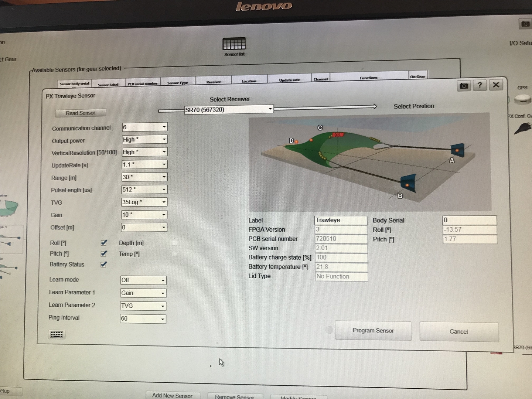The image size is (532, 399).
Task: Click the Label text field
Action: pyautogui.click(x=340, y=220)
